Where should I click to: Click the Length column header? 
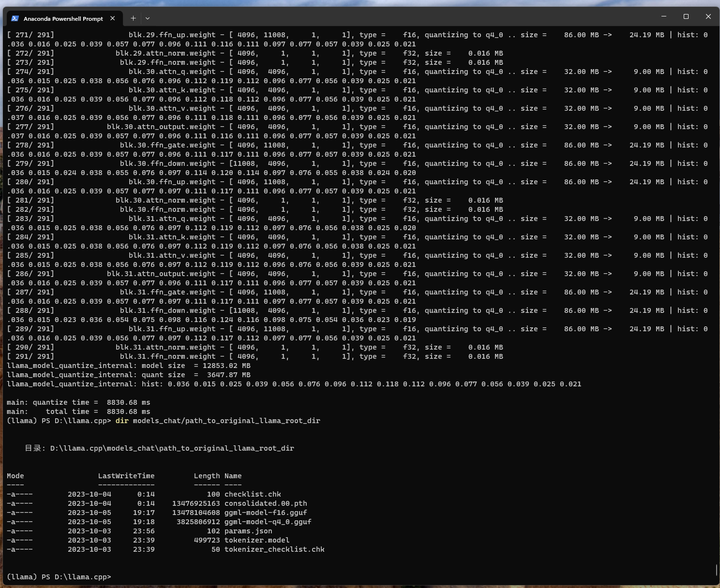coord(207,476)
